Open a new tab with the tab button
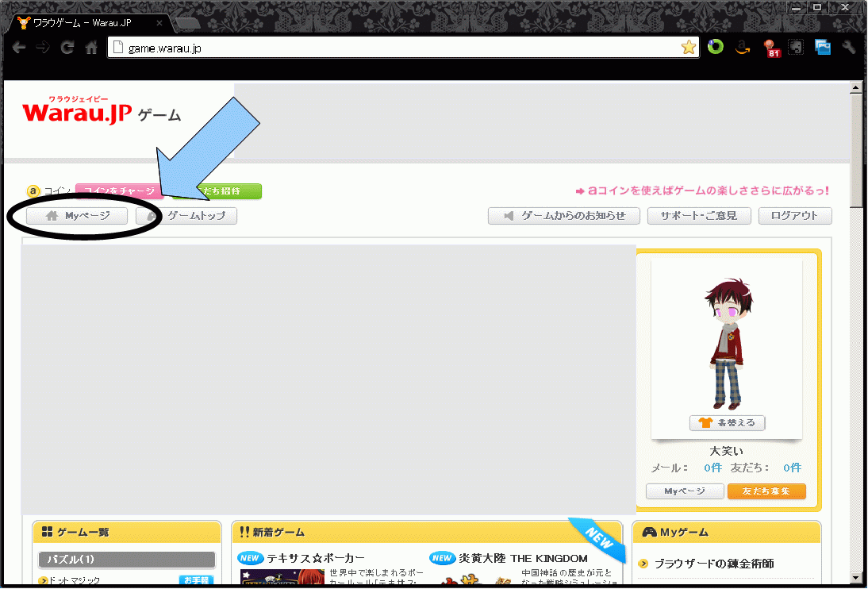The image size is (868, 589). 187,24
